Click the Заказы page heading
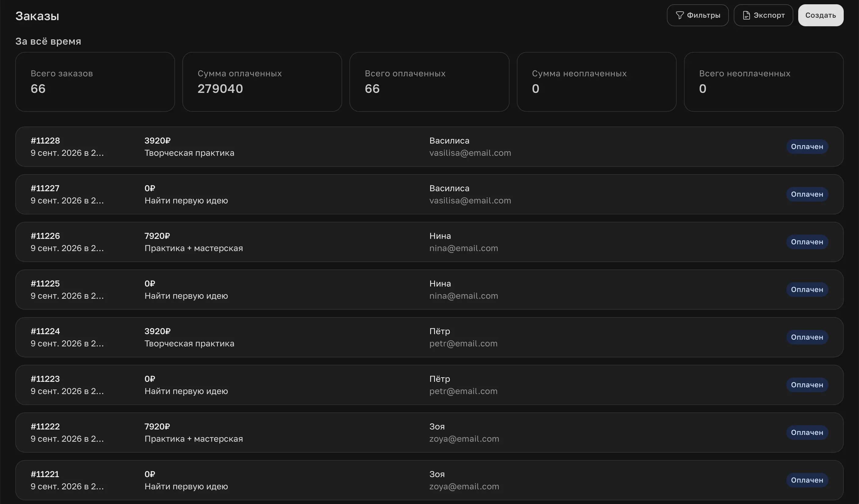 [37, 16]
